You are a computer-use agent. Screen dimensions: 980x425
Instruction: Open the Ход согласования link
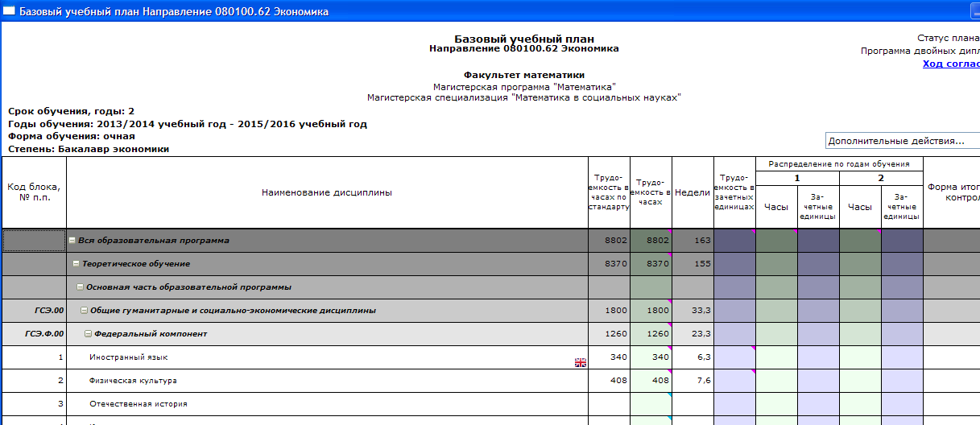pos(950,64)
